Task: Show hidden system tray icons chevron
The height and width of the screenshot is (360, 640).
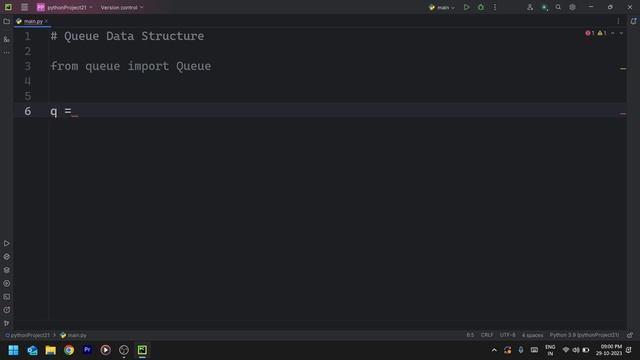Action: 494,350
